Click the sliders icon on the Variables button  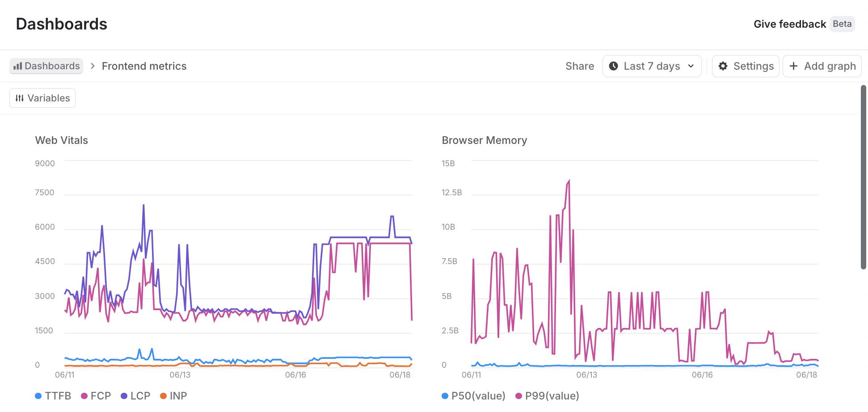(20, 98)
